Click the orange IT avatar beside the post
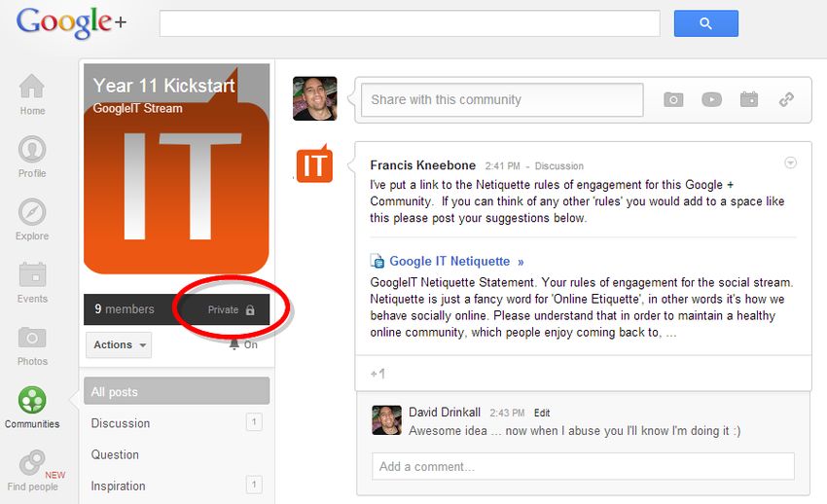Image resolution: width=827 pixels, height=504 pixels. click(x=314, y=164)
